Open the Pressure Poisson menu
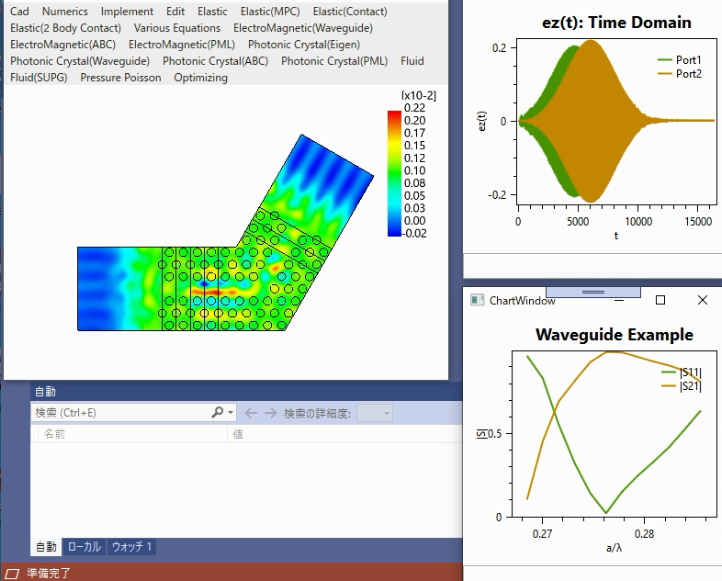722x581 pixels. (x=121, y=77)
